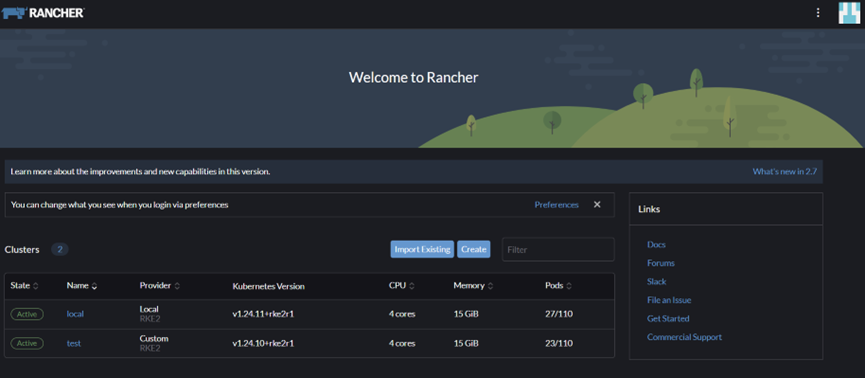
Task: Open the Get Started link
Action: [668, 318]
